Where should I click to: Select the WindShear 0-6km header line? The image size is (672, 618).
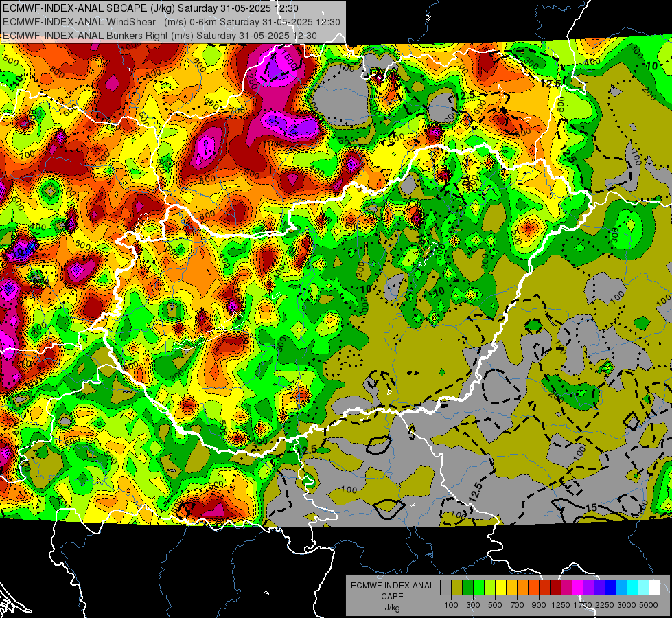coord(171,22)
